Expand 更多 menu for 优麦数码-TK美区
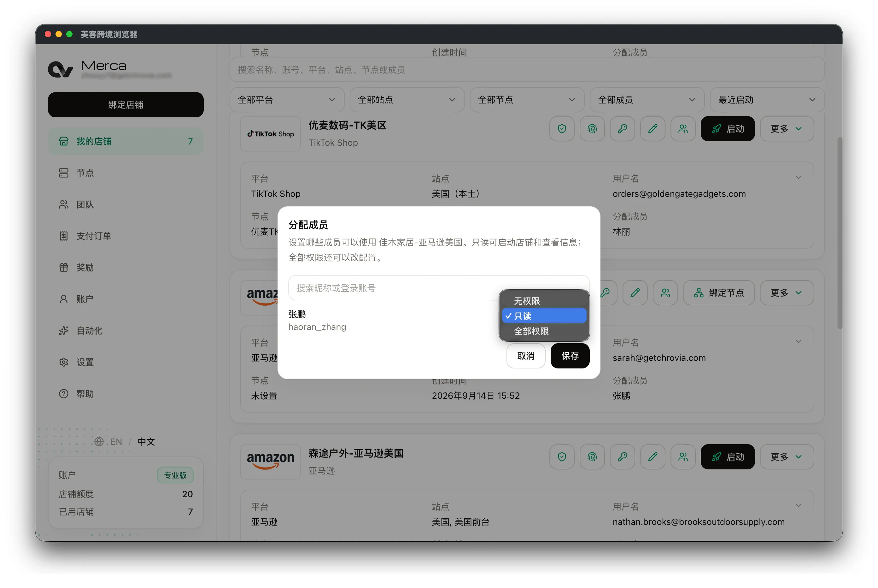The width and height of the screenshot is (878, 588). (x=787, y=129)
